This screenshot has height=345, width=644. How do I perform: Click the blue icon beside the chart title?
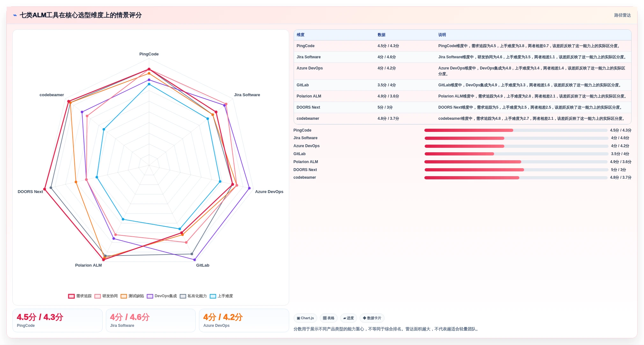[x=15, y=15]
